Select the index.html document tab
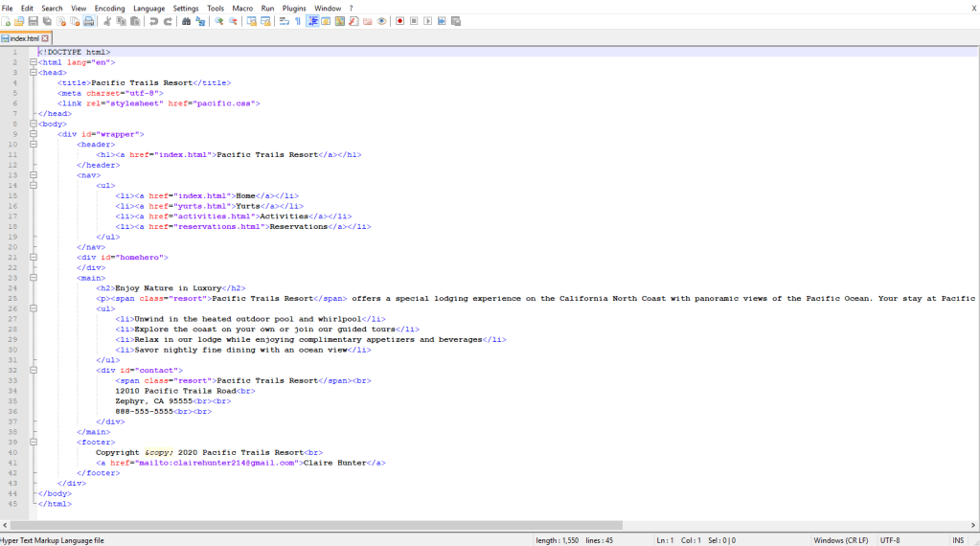Viewport: 980px width, 546px height. click(x=23, y=39)
